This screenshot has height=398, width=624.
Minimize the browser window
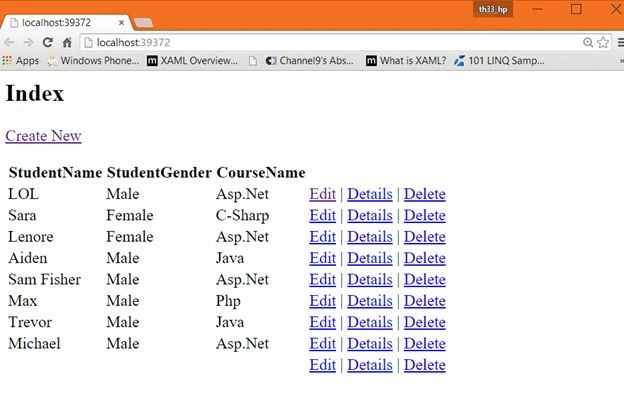(x=537, y=9)
